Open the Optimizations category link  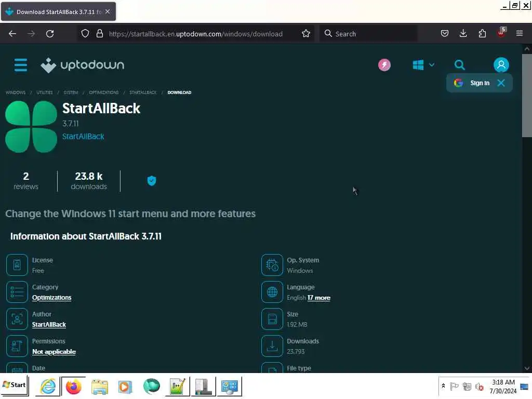[51, 298]
